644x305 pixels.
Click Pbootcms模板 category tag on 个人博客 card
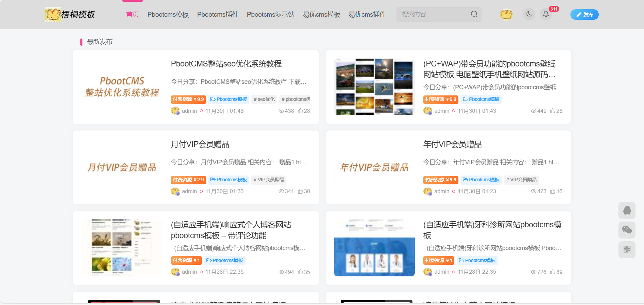click(x=225, y=260)
